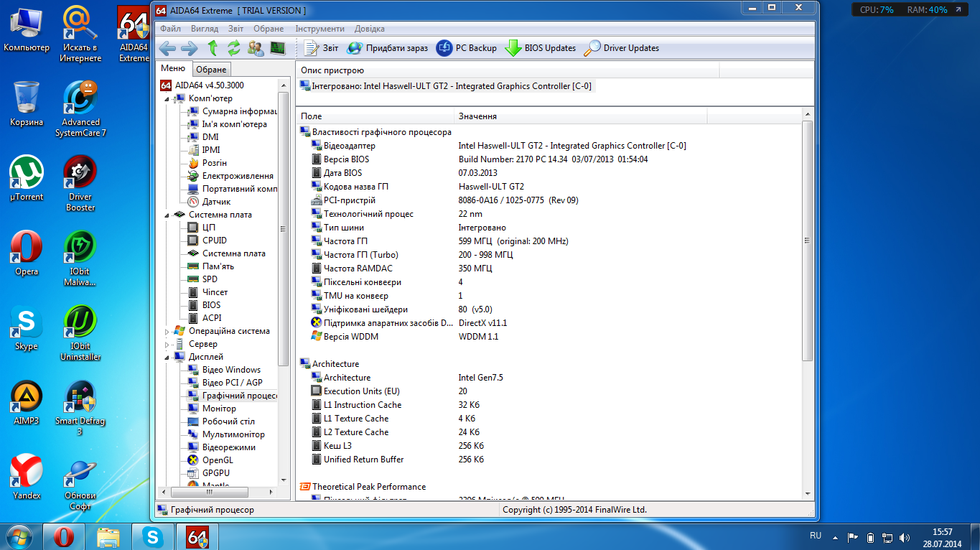The width and height of the screenshot is (980, 550).
Task: Open the users manager toolbar icon
Action: pos(256,48)
